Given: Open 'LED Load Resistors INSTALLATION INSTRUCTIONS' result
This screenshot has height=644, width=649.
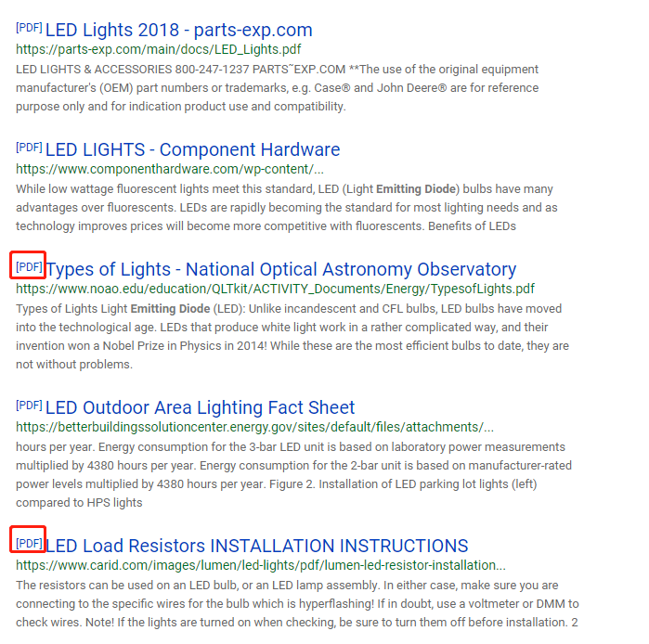Looking at the screenshot, I should 256,546.
